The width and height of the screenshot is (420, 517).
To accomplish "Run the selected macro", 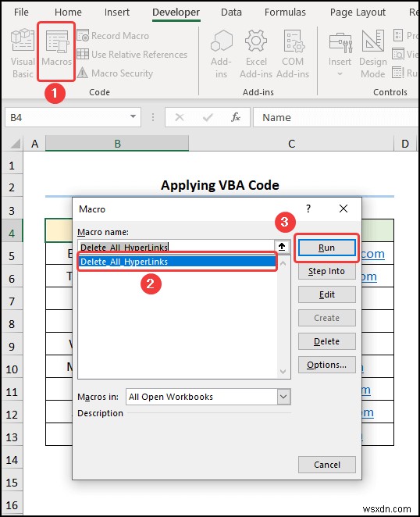I will 326,248.
